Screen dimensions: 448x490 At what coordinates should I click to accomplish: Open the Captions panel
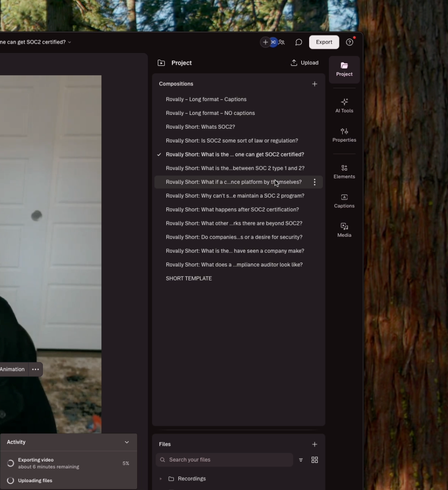(344, 201)
